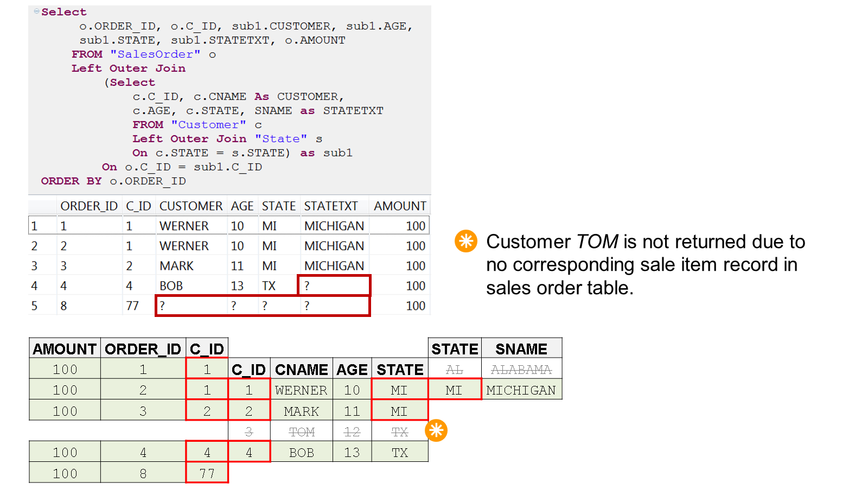Select result row number 3
This screenshot has width=868, height=489.
[x=35, y=266]
